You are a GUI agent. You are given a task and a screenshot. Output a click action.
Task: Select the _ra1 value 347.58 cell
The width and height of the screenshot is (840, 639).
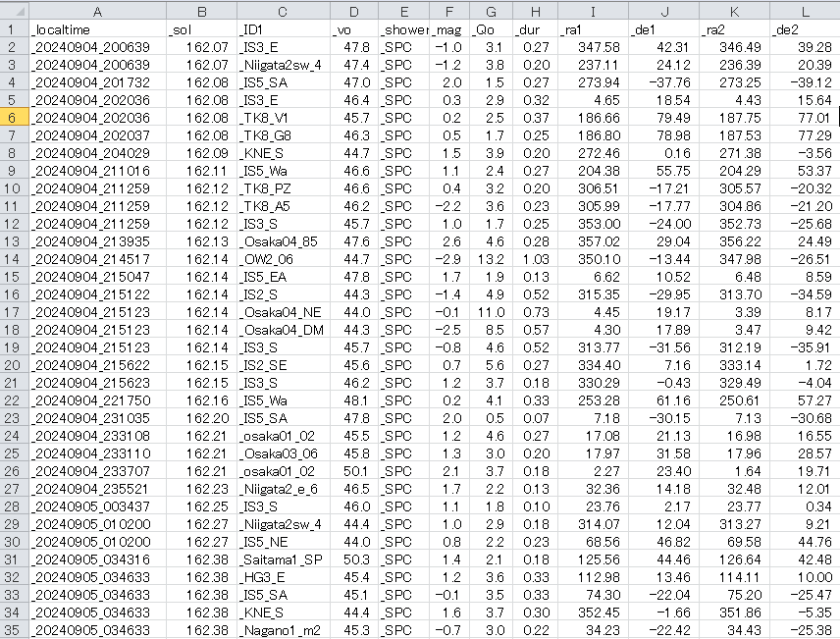592,46
